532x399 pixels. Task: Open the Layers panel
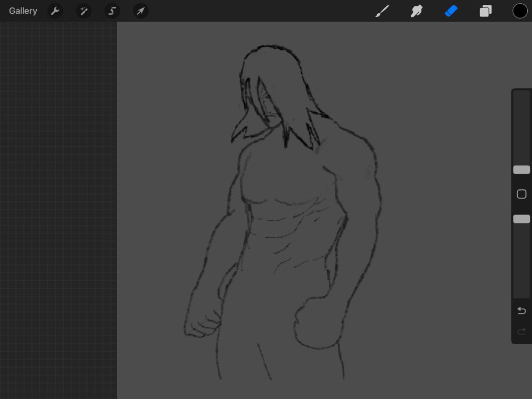tap(486, 11)
